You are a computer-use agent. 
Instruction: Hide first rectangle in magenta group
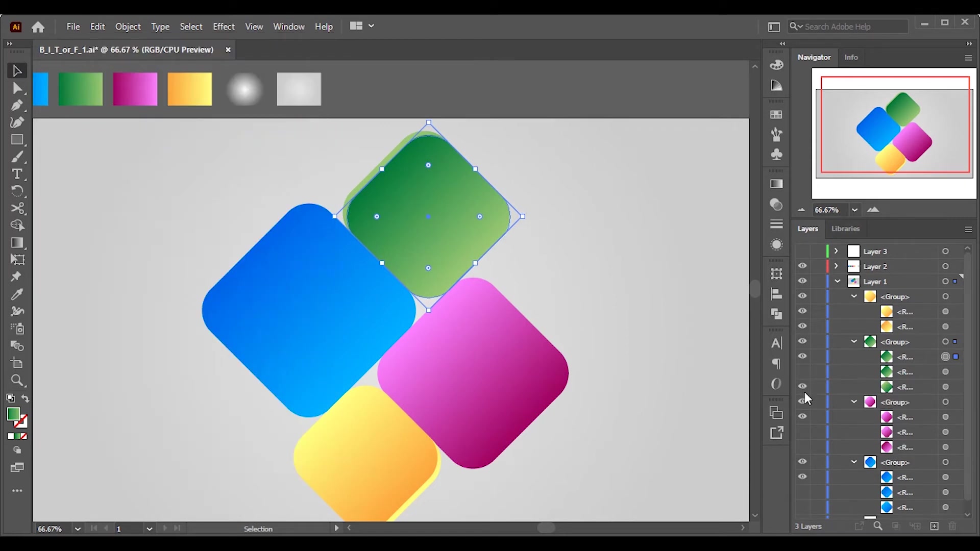coord(802,417)
